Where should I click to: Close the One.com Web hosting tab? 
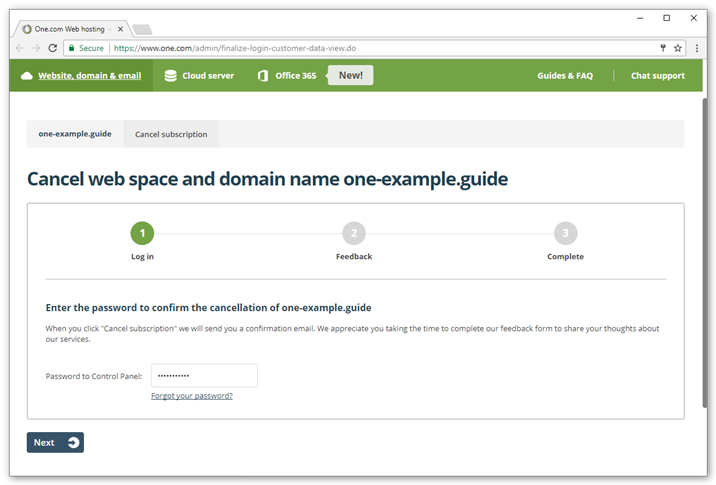(120, 29)
